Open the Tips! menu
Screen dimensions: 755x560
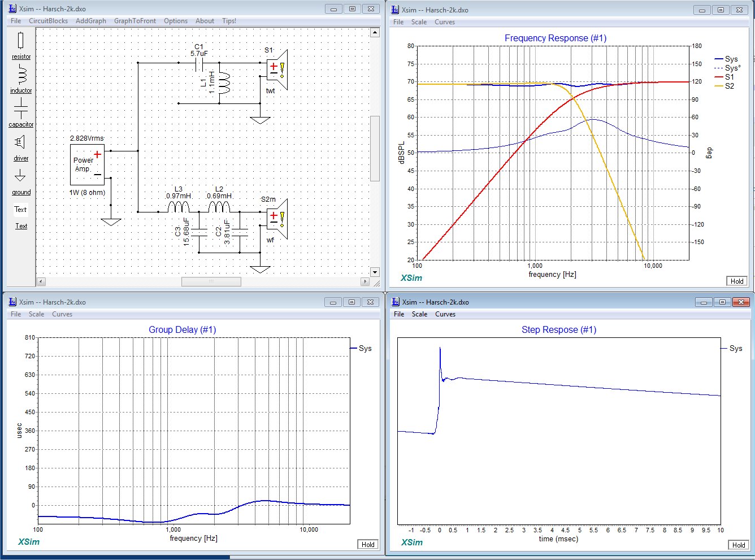point(229,21)
